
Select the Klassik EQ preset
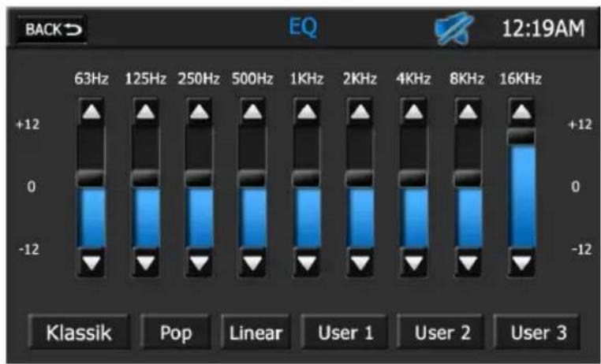click(x=79, y=332)
